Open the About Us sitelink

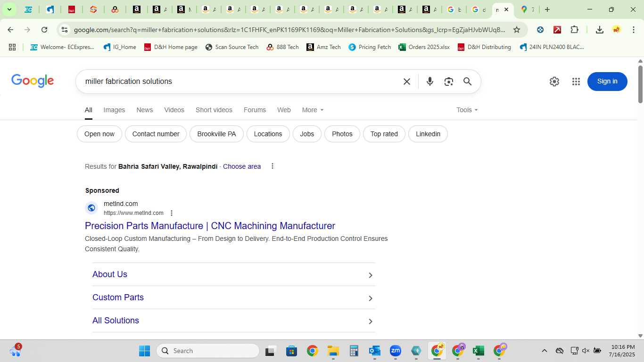coord(110,274)
